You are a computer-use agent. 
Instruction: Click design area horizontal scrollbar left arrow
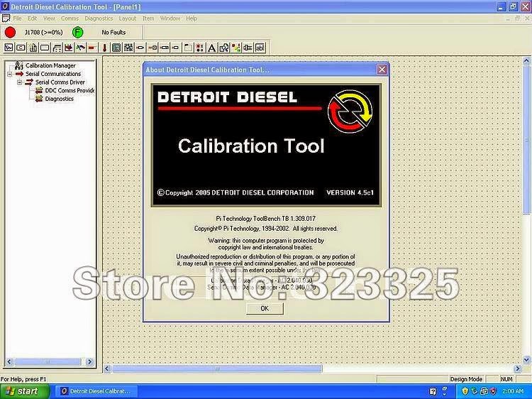107,368
